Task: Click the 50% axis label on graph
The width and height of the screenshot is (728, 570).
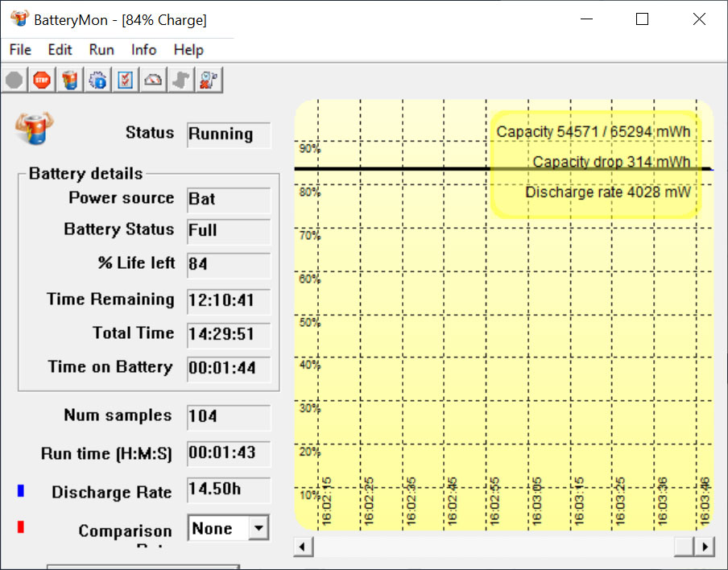Action: tap(310, 322)
